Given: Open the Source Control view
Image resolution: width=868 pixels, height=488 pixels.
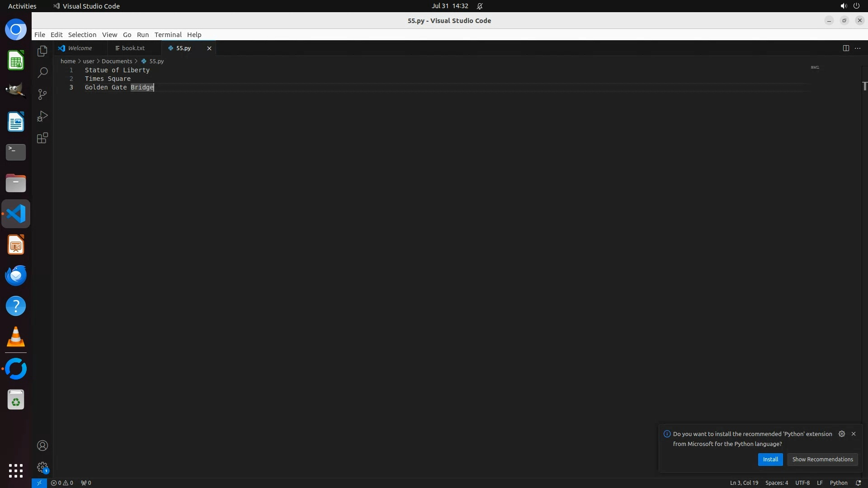Looking at the screenshot, I should tap(42, 94).
